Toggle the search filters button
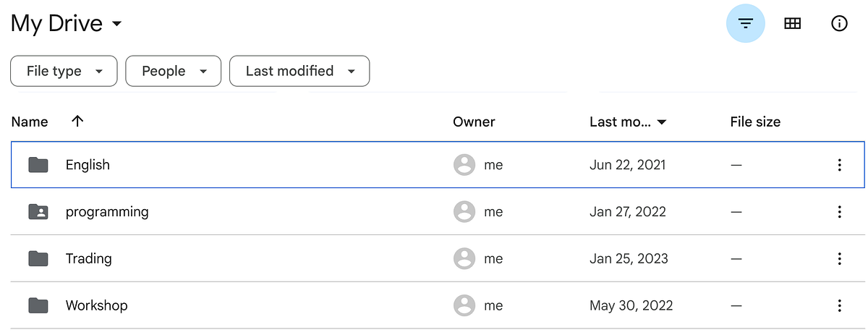Image resolution: width=868 pixels, height=335 pixels. tap(745, 24)
